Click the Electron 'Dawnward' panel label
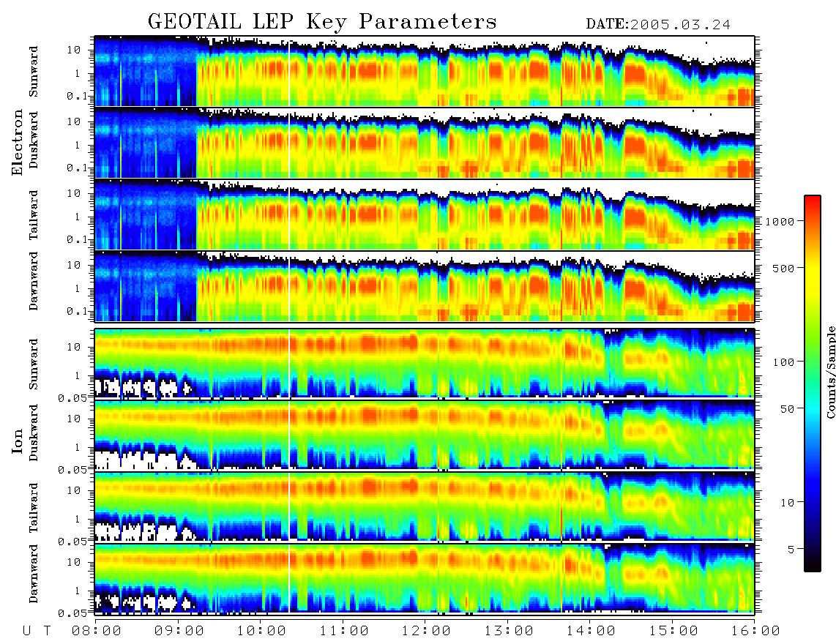This screenshot has width=836, height=644. click(34, 282)
